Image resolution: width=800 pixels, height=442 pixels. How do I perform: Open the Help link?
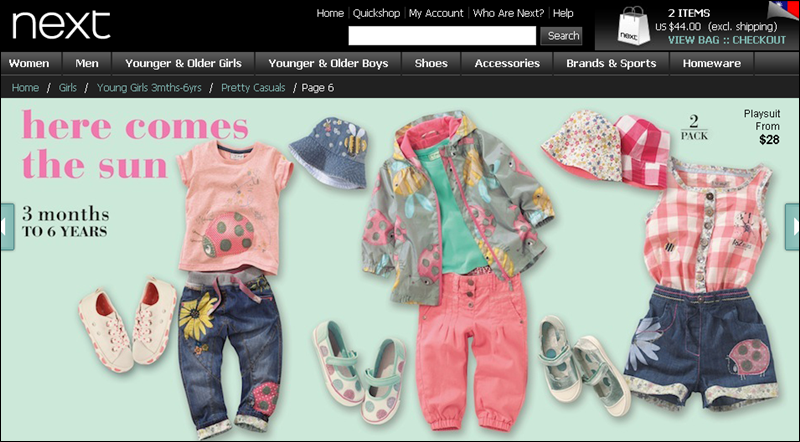click(563, 13)
